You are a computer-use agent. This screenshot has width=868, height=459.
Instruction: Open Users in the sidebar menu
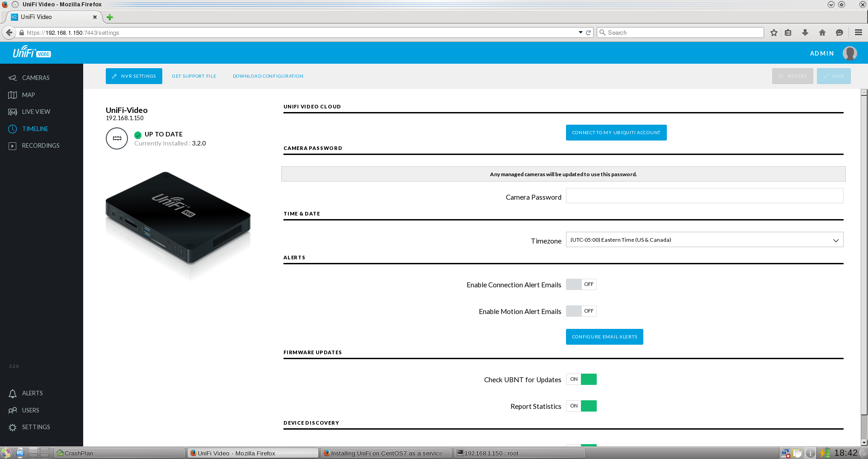click(x=31, y=410)
